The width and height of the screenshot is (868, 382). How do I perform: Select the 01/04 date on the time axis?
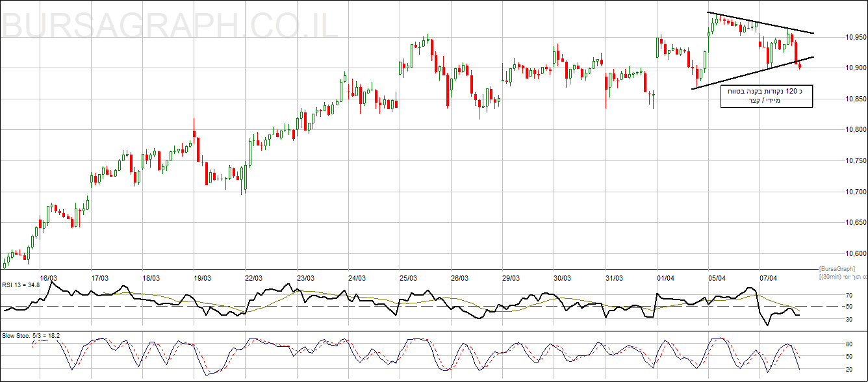click(665, 278)
